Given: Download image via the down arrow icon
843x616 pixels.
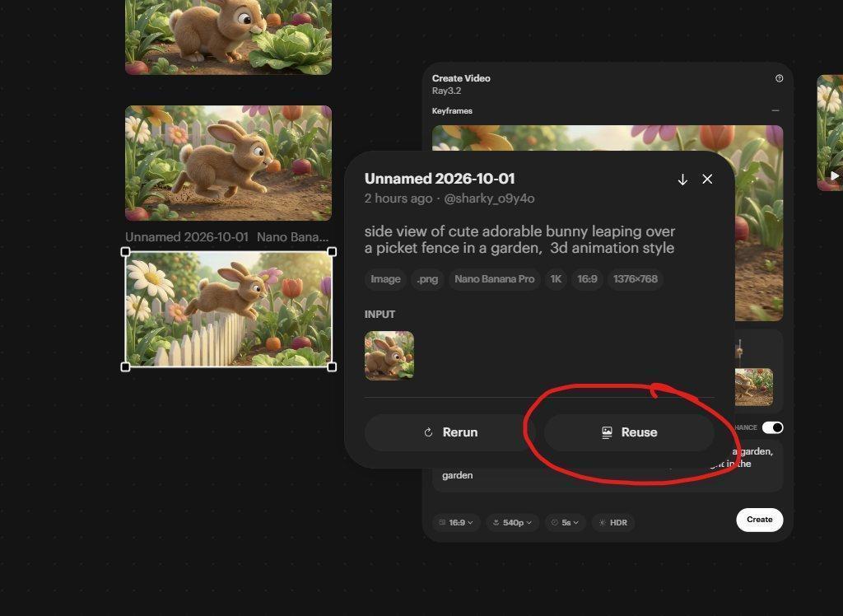Looking at the screenshot, I should 682,180.
